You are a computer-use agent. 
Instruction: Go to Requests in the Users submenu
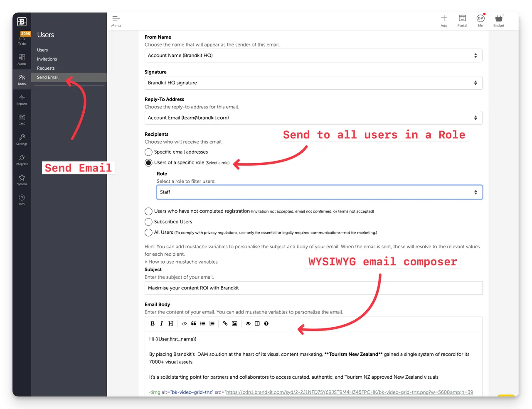pos(46,68)
